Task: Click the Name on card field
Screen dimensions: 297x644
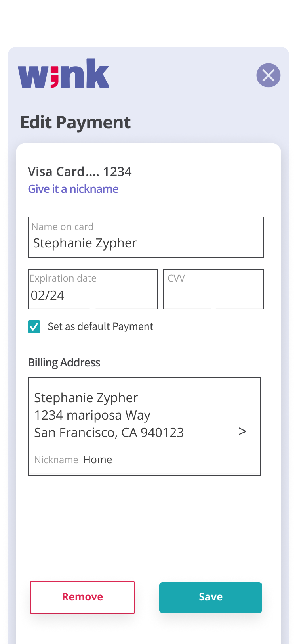Action: pyautogui.click(x=145, y=238)
